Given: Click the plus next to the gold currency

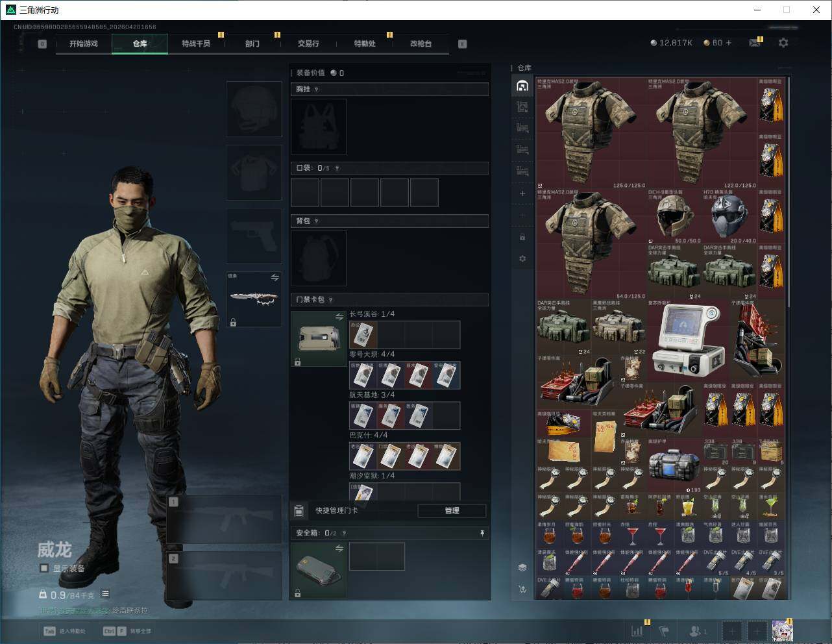Looking at the screenshot, I should [x=729, y=43].
